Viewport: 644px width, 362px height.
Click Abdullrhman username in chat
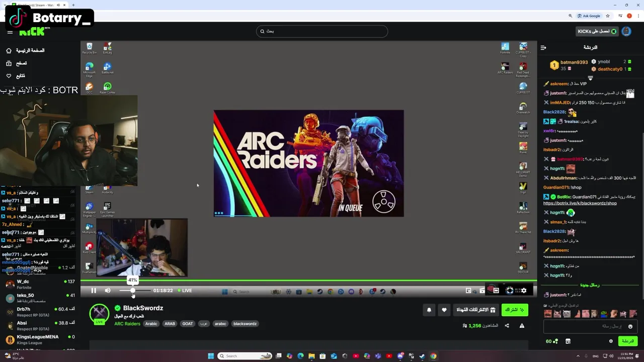point(564,178)
